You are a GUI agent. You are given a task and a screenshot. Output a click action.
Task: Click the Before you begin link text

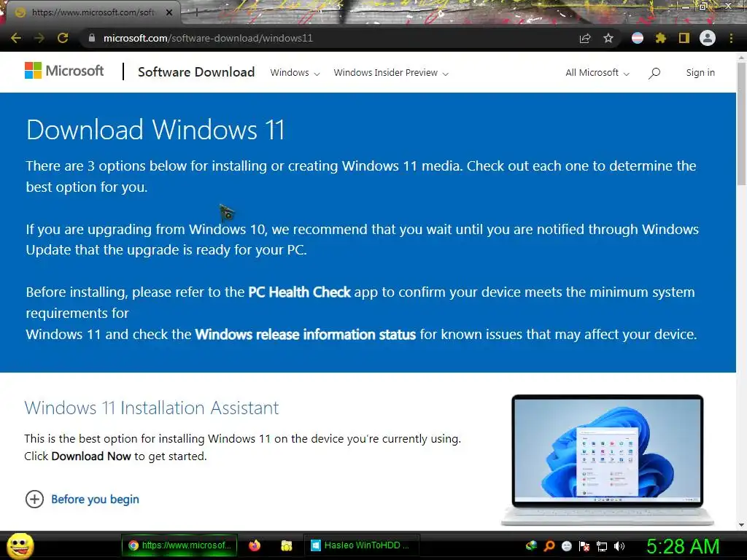[96, 499]
